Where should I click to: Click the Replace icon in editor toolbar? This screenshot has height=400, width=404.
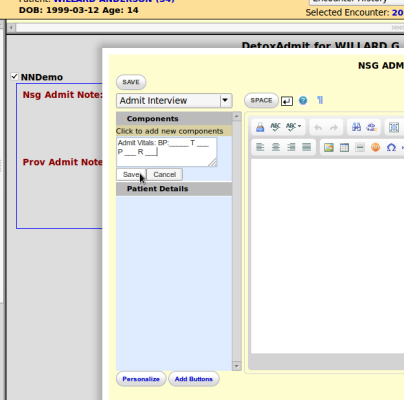[371, 127]
